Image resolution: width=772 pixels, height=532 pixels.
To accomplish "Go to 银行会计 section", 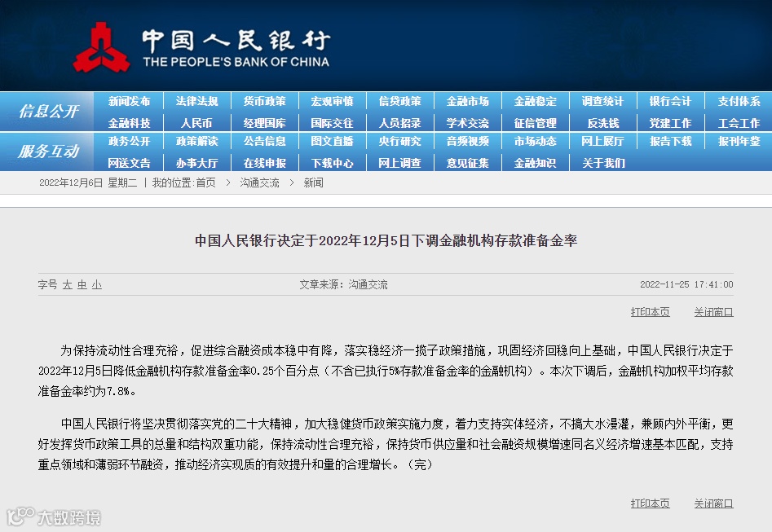I will 671,101.
